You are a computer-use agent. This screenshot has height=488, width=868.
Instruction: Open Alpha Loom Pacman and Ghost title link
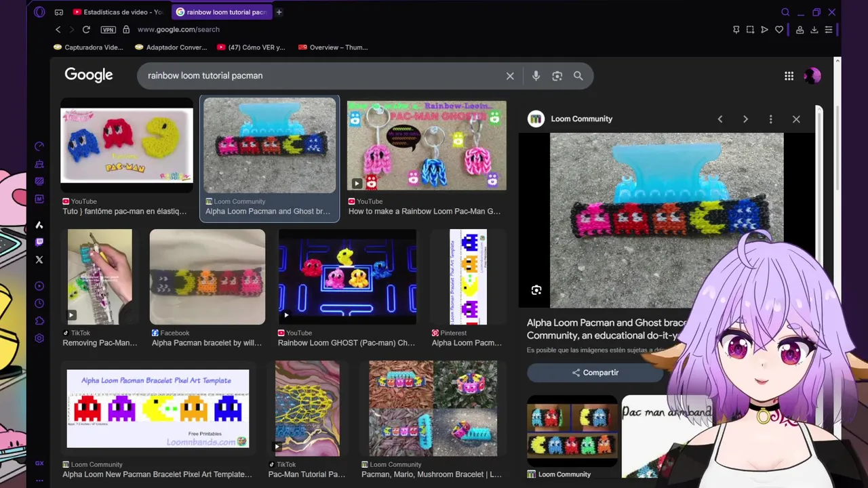point(607,329)
